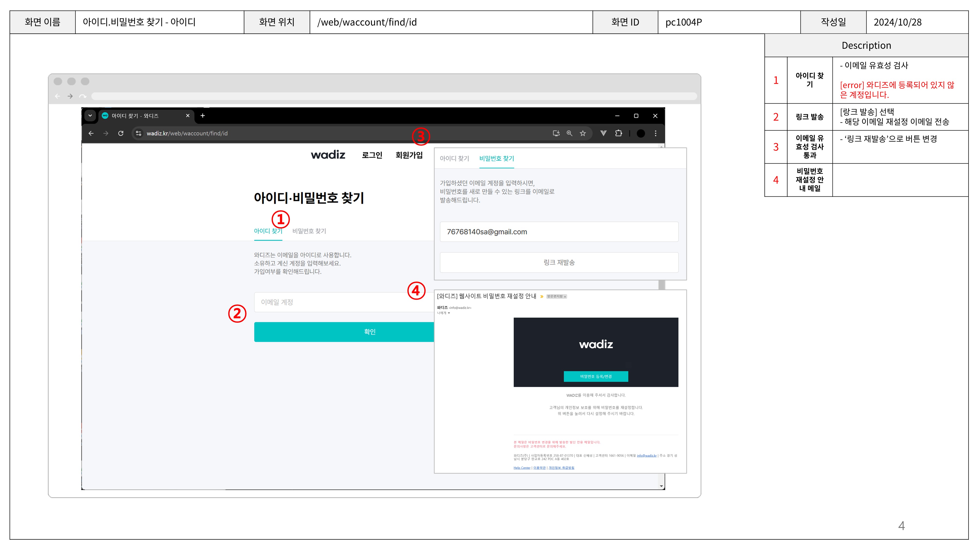Viewport: 980px width, 551px height.
Task: Bookmark the page with the star icon
Action: (x=582, y=133)
